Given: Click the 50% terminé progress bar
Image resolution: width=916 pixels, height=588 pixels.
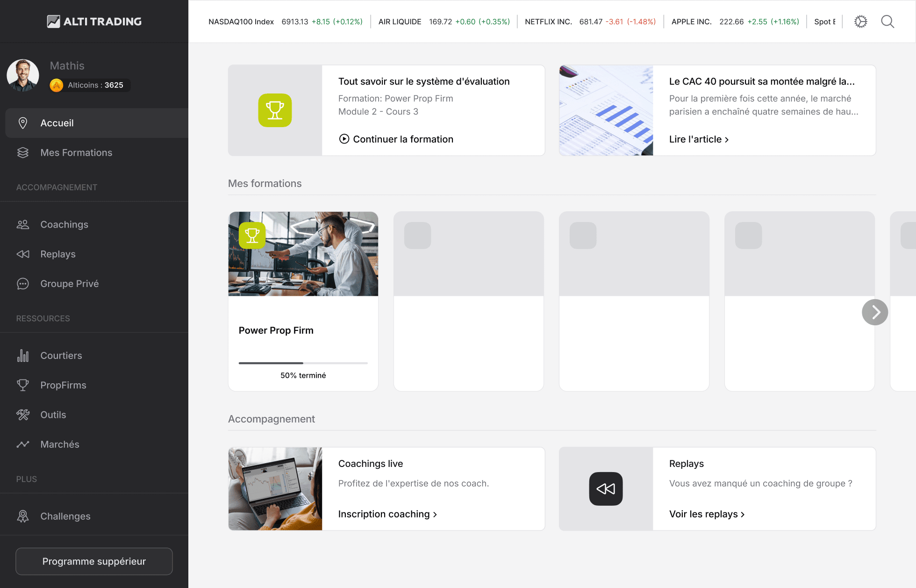Looking at the screenshot, I should (303, 363).
